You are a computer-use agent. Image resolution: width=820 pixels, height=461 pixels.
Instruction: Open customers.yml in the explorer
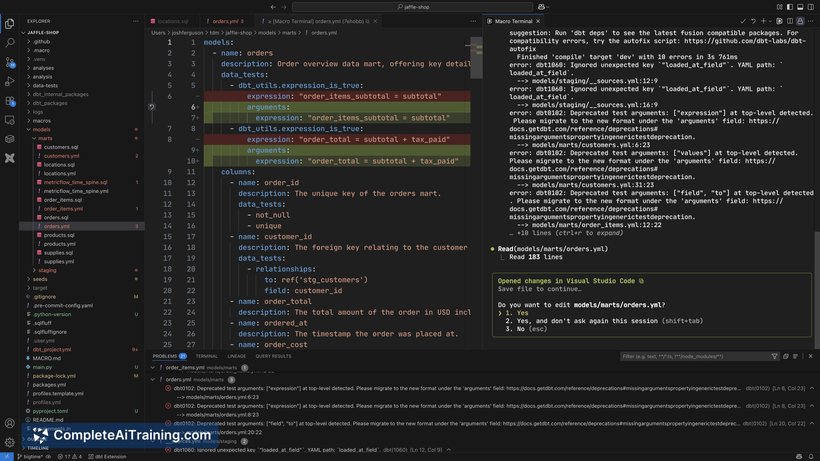click(x=61, y=156)
